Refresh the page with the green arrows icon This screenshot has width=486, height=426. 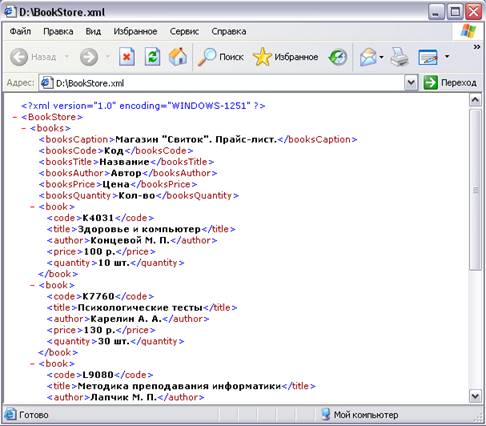click(x=152, y=57)
